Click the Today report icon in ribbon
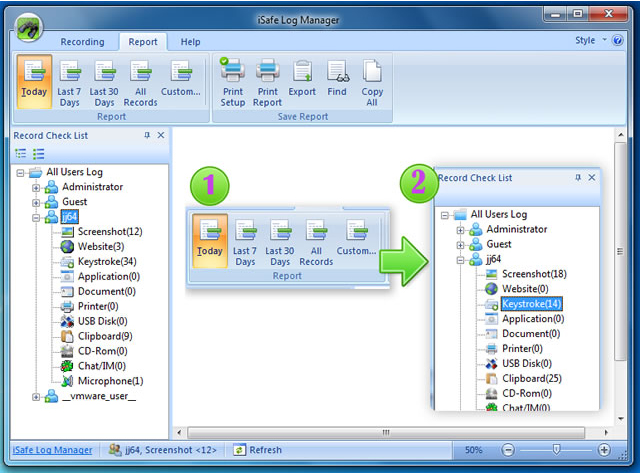Screen dimensions: 640x473 click(x=34, y=82)
